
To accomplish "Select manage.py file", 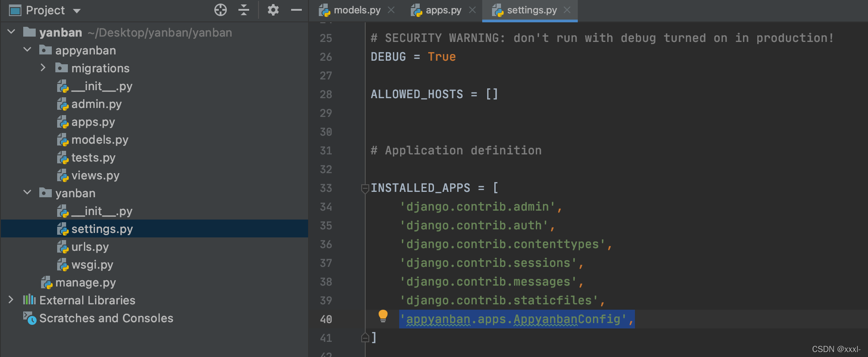I will 86,282.
